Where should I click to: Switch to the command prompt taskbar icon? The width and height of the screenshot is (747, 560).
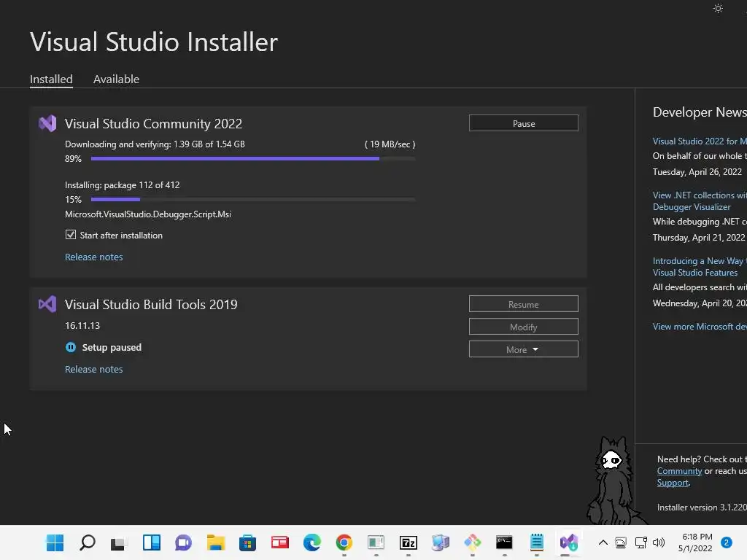click(x=504, y=542)
